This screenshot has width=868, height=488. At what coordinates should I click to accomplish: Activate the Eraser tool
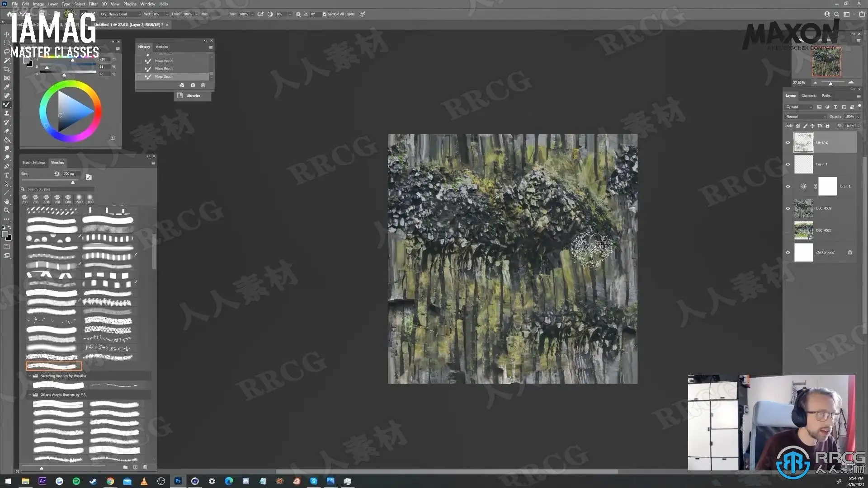click(7, 131)
